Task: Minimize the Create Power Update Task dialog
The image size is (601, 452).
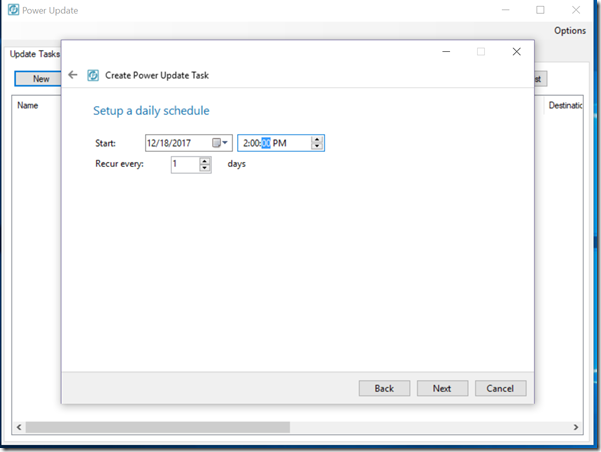Action: [x=446, y=52]
